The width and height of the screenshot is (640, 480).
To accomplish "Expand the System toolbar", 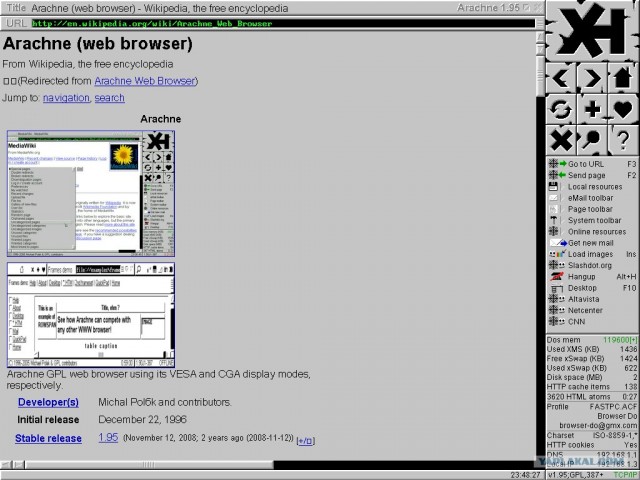I will tap(594, 220).
